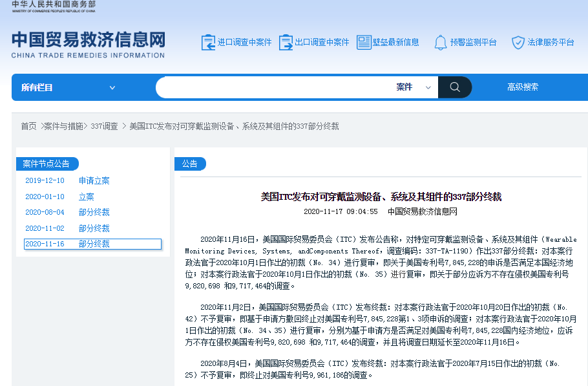Click the 法律服务平台 shield icon

tap(518, 43)
